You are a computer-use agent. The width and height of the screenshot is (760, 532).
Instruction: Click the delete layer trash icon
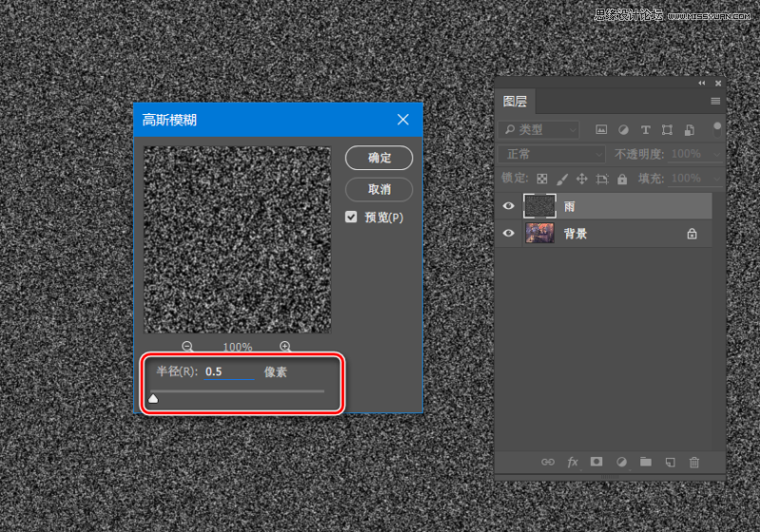tap(694, 463)
